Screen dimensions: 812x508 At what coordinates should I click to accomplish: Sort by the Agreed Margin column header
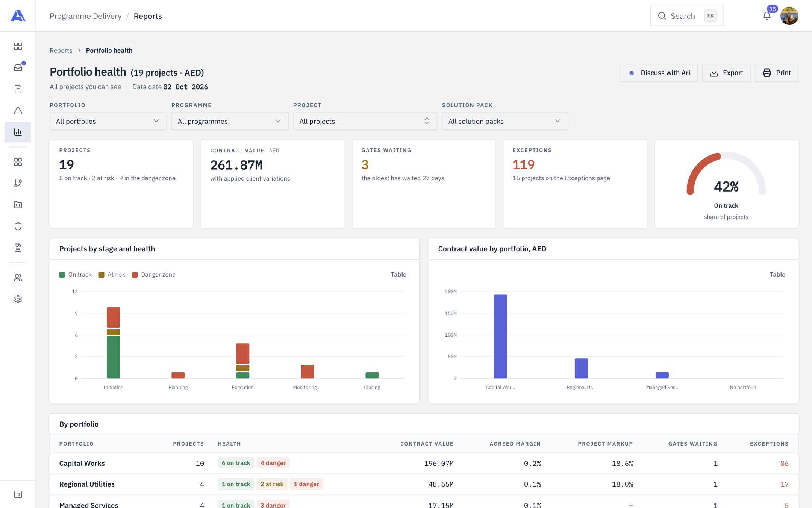[515, 444]
